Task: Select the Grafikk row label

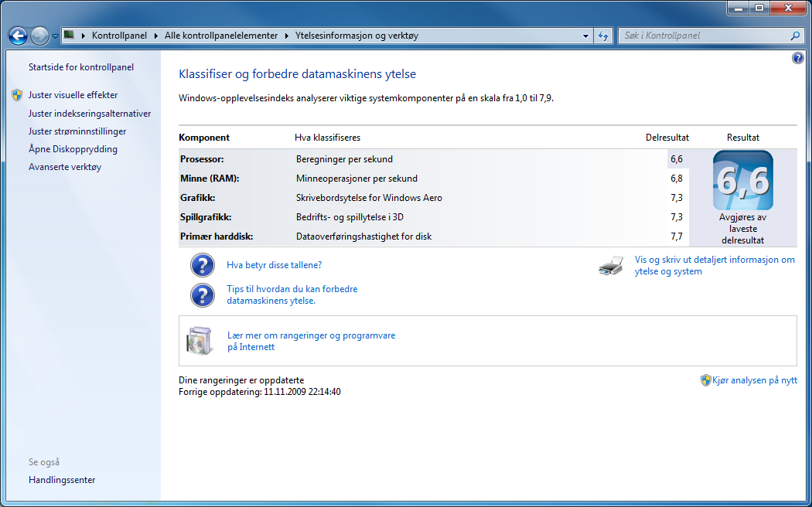Action: 198,198
